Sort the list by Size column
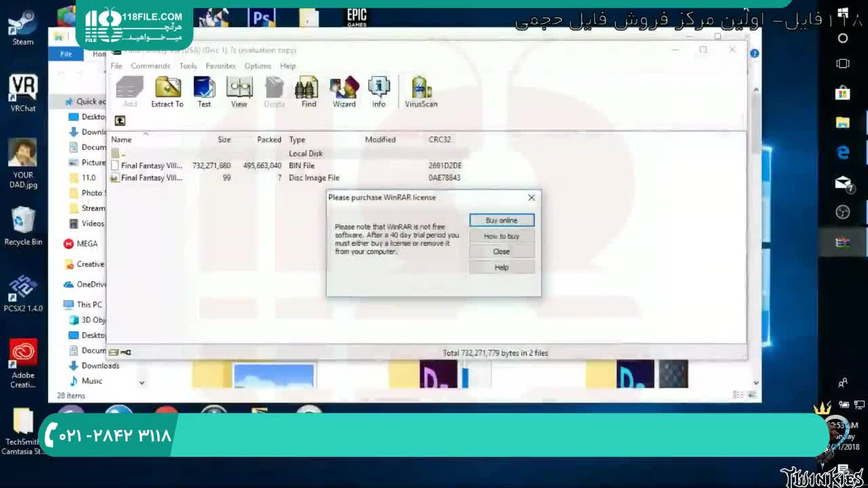The height and width of the screenshot is (488, 868). pos(224,140)
